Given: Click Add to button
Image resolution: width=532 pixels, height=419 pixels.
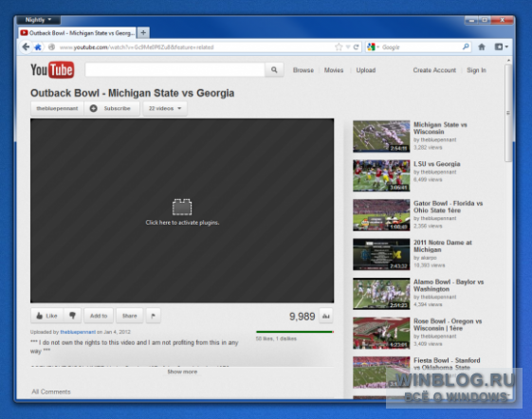Looking at the screenshot, I should [99, 316].
